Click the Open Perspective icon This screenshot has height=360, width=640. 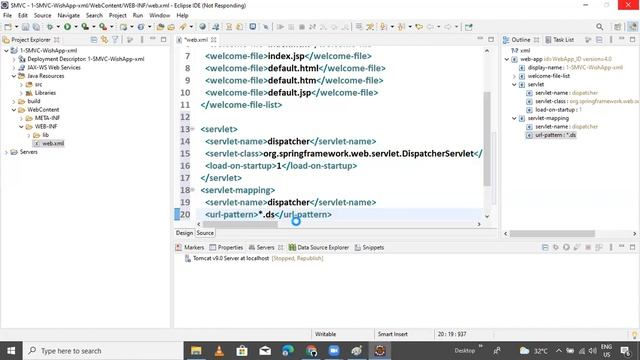coord(618,27)
